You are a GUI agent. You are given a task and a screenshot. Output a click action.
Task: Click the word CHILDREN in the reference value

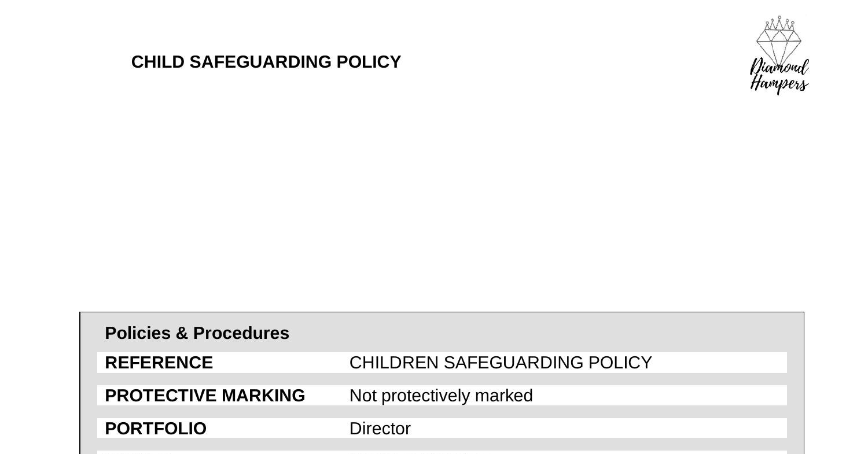coord(394,363)
